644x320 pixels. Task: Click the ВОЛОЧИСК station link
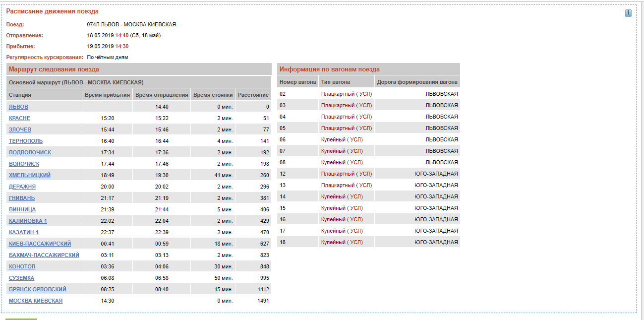coord(24,164)
